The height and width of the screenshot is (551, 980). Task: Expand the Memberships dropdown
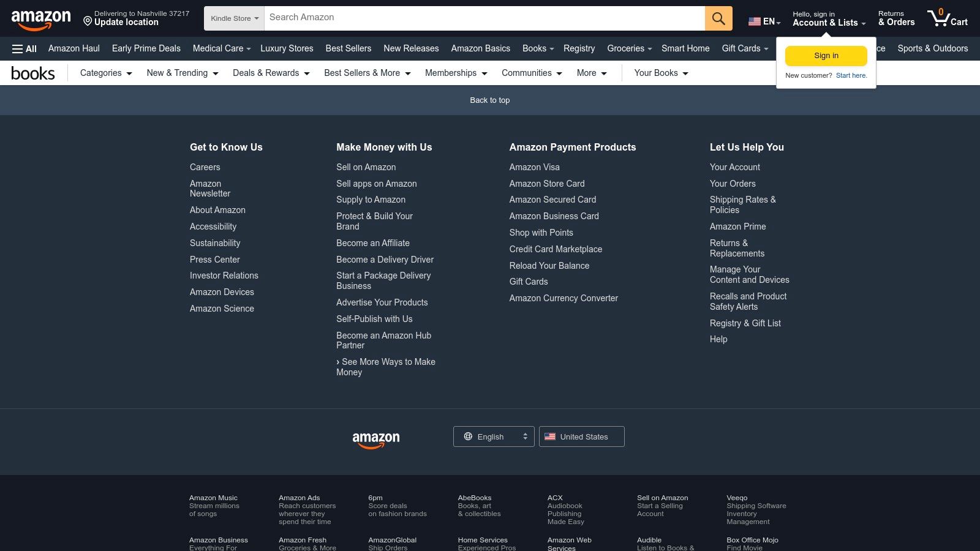tap(456, 73)
